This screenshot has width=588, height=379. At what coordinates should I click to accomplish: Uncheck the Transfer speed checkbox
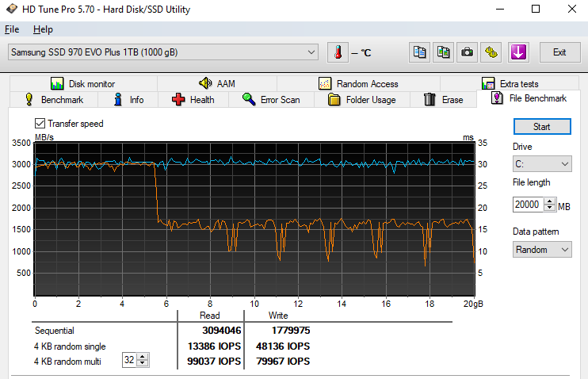coord(40,124)
